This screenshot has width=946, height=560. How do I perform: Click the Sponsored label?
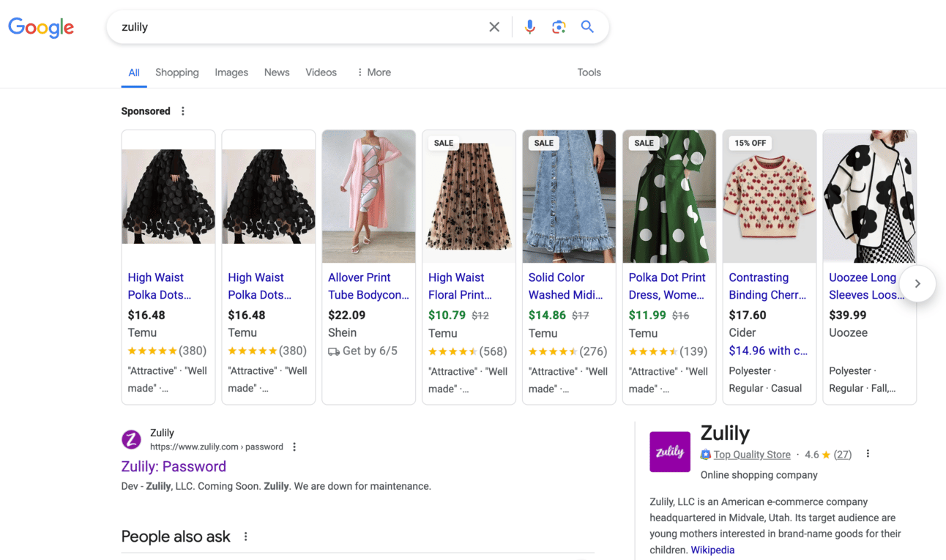(x=146, y=111)
